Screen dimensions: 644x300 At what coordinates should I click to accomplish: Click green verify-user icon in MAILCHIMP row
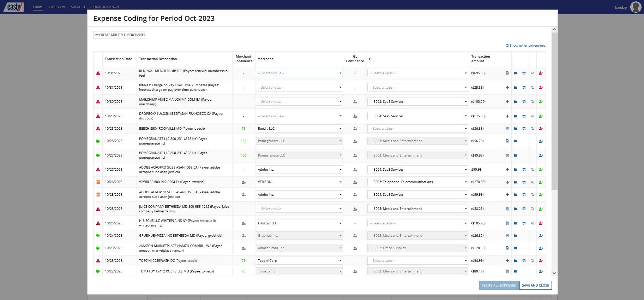point(541,102)
